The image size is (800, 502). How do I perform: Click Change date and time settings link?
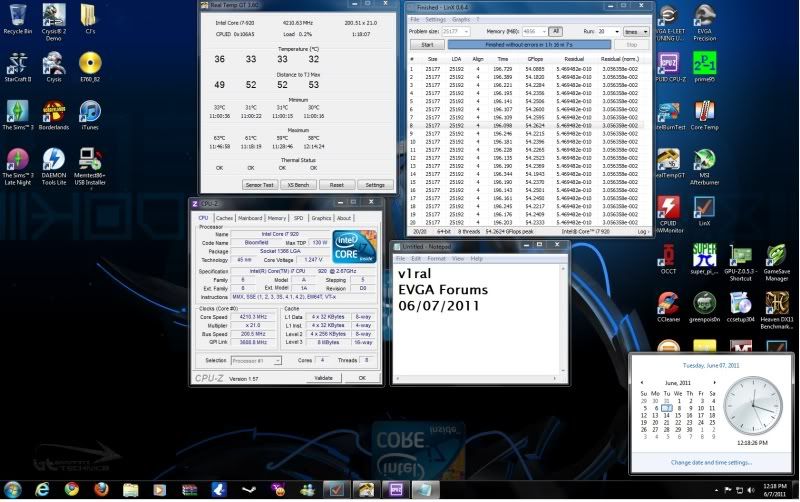tap(711, 463)
